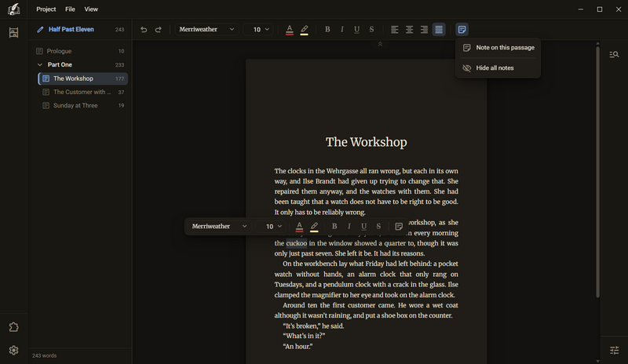Open the floating toolbar Merriweather font dropdown
628x364 pixels.
point(220,226)
